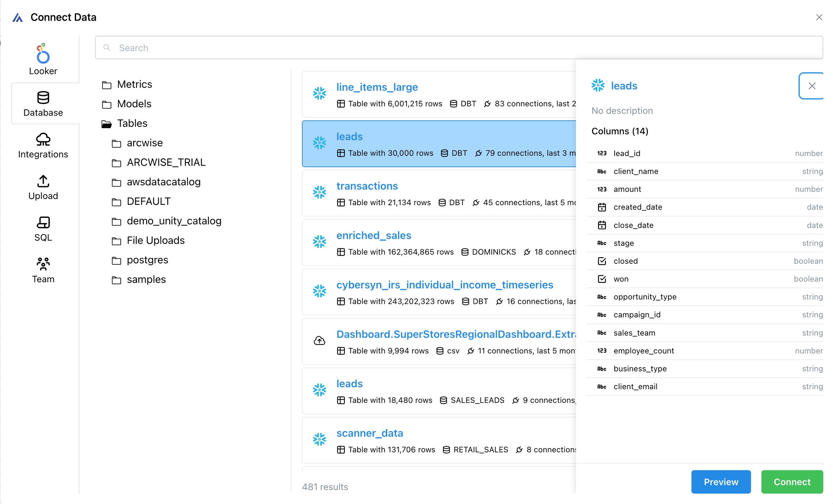Select the Database source tab

click(x=43, y=104)
